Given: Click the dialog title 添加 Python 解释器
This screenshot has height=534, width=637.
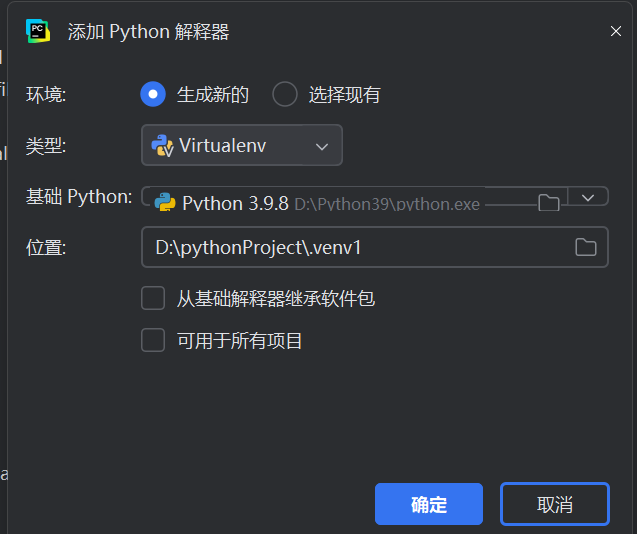Looking at the screenshot, I should coord(148,32).
